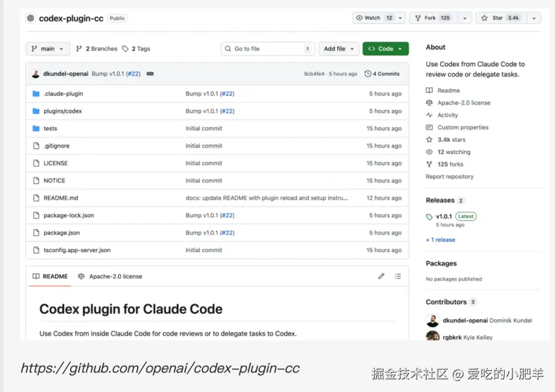The height and width of the screenshot is (392, 555).
Task: Focus the Go to file search field
Action: coord(268,48)
